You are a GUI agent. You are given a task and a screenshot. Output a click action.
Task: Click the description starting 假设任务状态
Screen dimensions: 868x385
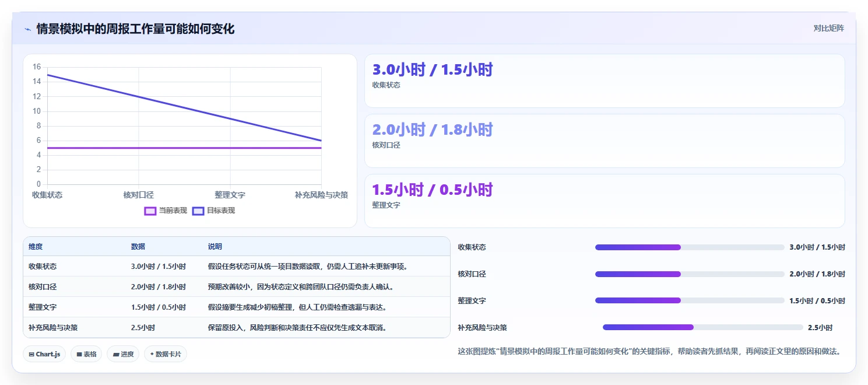coord(308,267)
